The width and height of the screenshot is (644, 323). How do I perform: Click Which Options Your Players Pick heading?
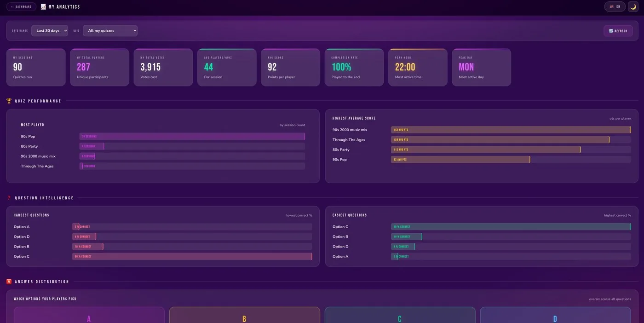pyautogui.click(x=45, y=299)
